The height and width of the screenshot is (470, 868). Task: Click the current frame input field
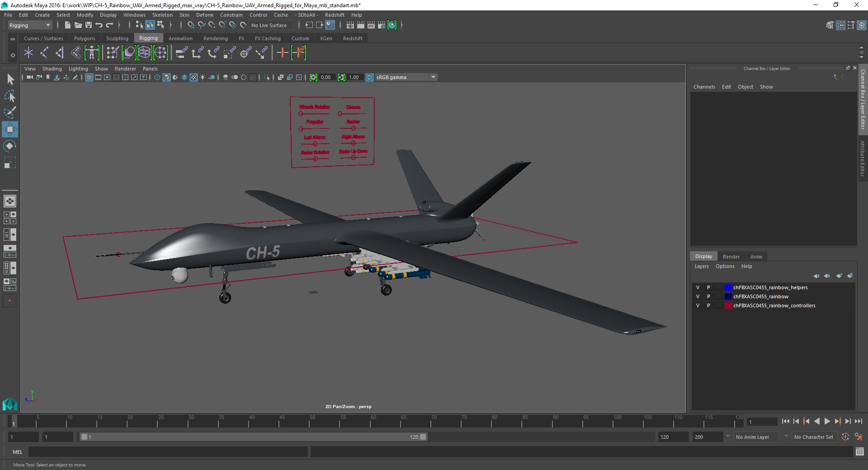[x=761, y=422]
